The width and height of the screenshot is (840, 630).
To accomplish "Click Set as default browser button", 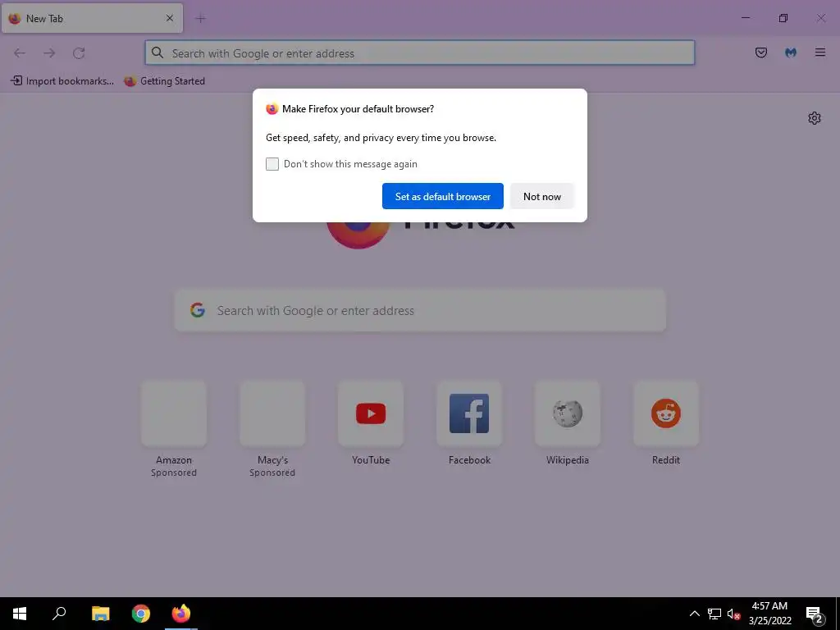I will (x=442, y=196).
